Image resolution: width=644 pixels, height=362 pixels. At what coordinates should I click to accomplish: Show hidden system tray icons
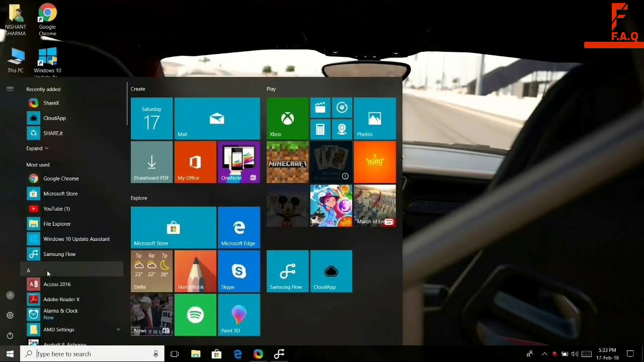coord(544,354)
